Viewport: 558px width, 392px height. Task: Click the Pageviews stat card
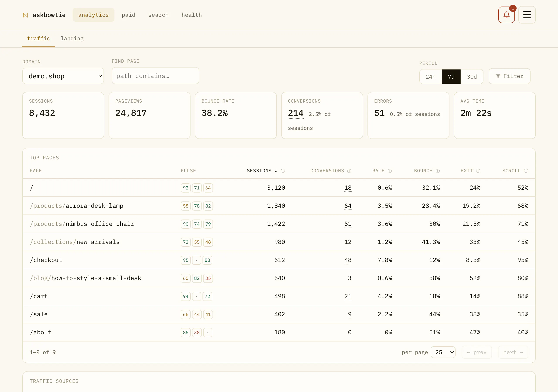click(149, 115)
